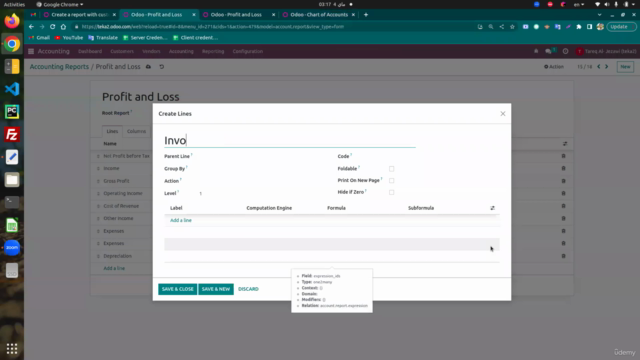Open the Parent Line dropdown field

point(261,156)
